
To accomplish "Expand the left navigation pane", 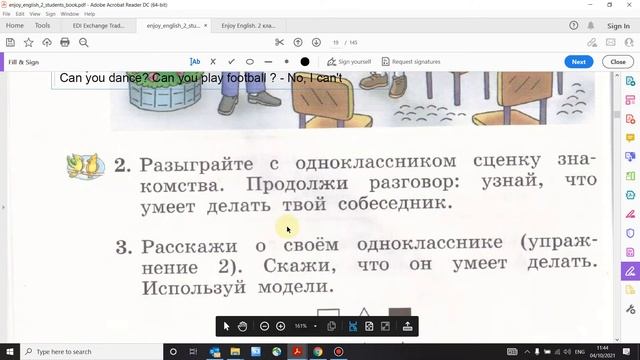I will coord(3,207).
